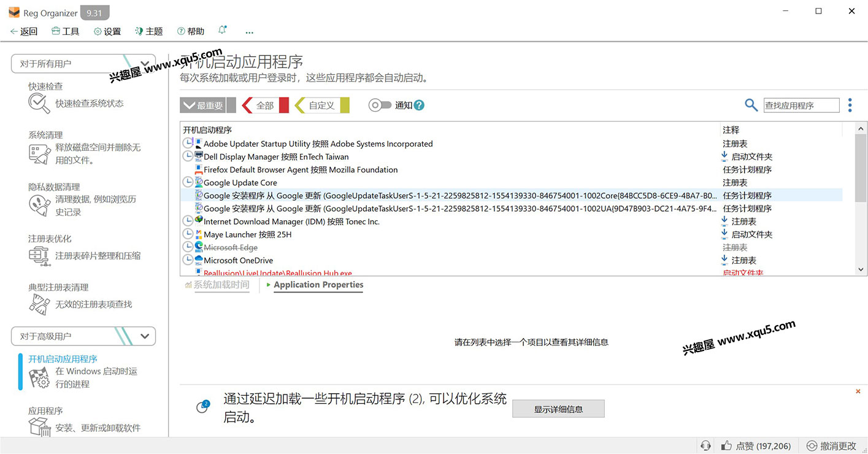Click the 全部 filter button
This screenshot has width=868, height=454.
(265, 105)
